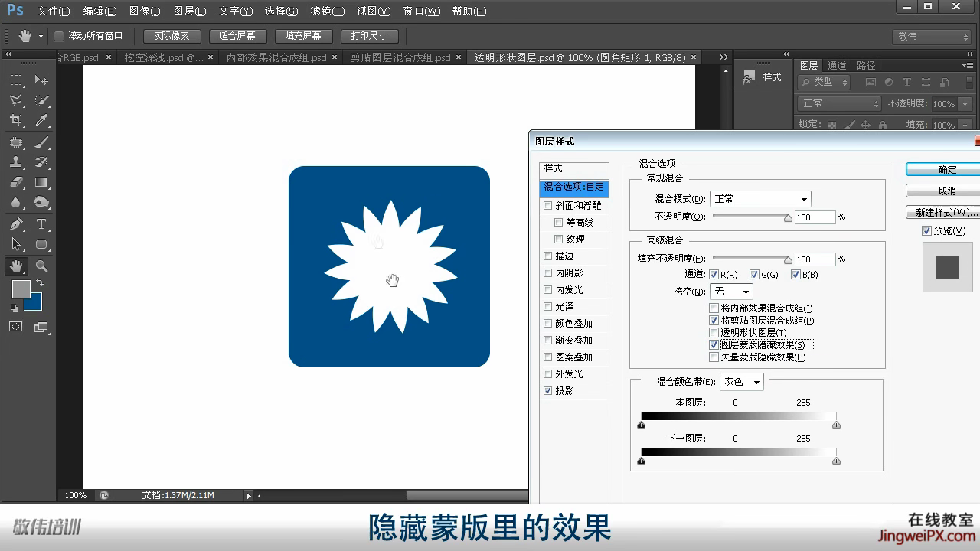Select the Zoom tool

coord(41,266)
